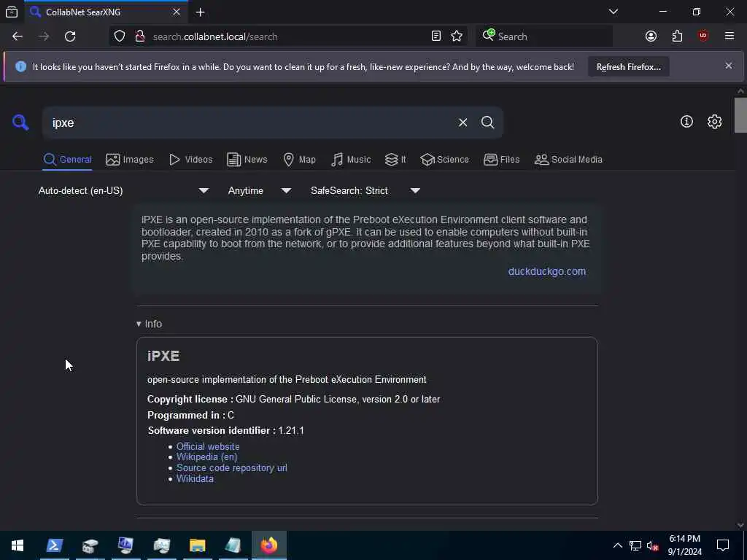Switch to Map tab
Viewport: 747px width, 560px height.
[x=299, y=160]
